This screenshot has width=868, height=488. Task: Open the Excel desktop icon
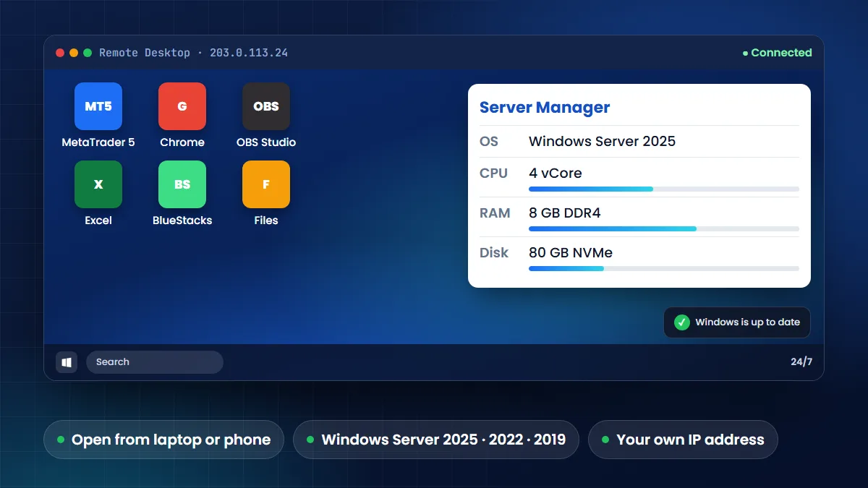[x=98, y=184]
